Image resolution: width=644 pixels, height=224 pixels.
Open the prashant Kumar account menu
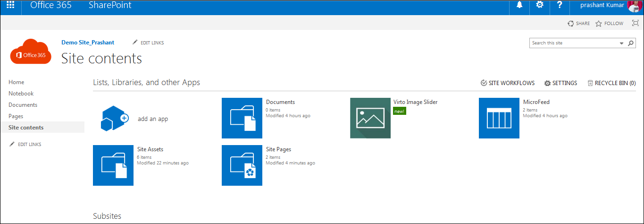[602, 5]
